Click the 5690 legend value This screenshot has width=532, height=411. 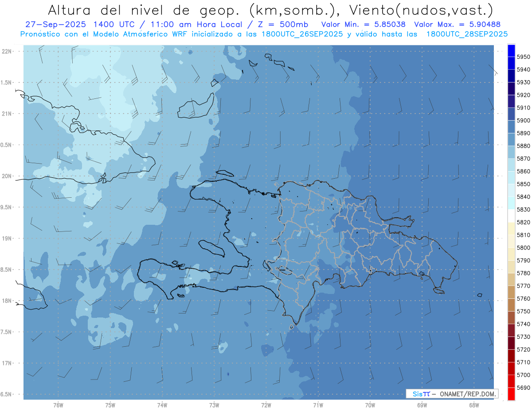[523, 388]
